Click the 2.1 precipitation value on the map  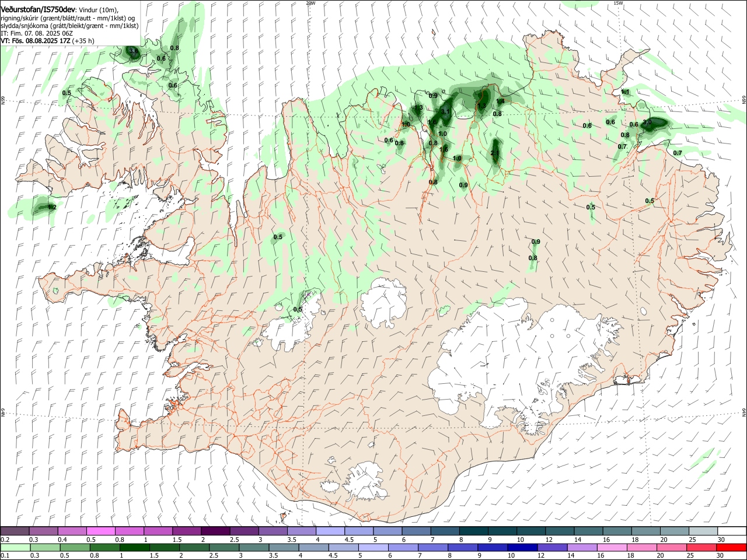click(x=495, y=153)
